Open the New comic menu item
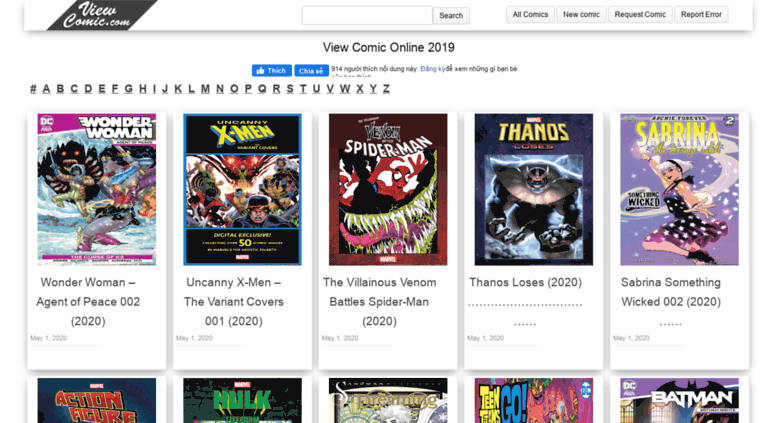This screenshot has width=777, height=423. point(581,14)
